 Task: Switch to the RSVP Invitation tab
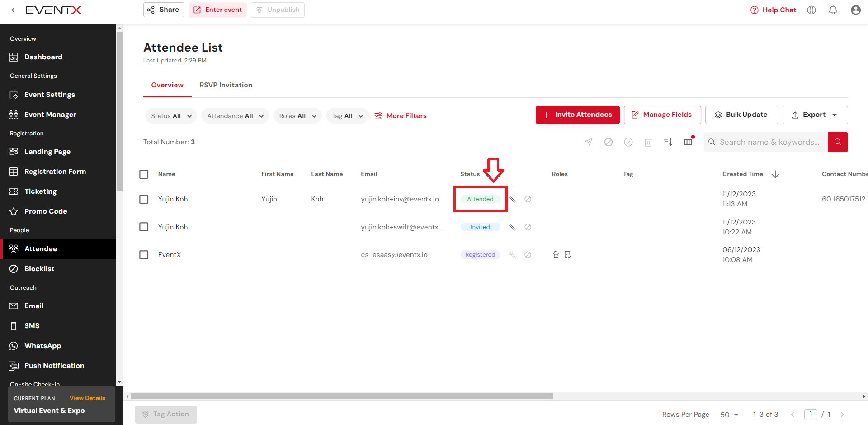pyautogui.click(x=226, y=85)
